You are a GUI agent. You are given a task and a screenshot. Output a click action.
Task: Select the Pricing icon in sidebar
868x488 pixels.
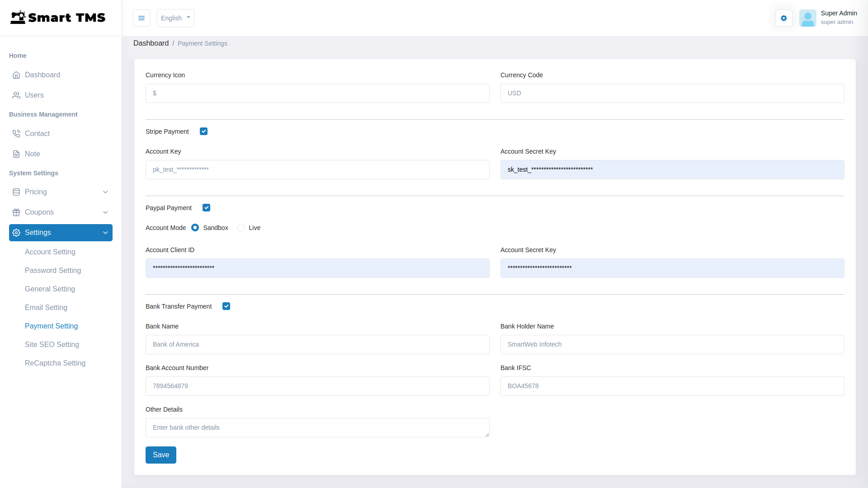[16, 192]
